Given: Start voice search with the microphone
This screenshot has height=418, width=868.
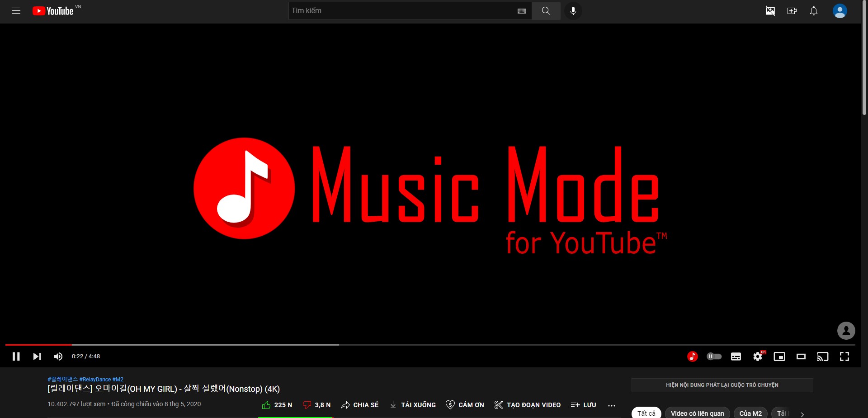Looking at the screenshot, I should pos(573,11).
